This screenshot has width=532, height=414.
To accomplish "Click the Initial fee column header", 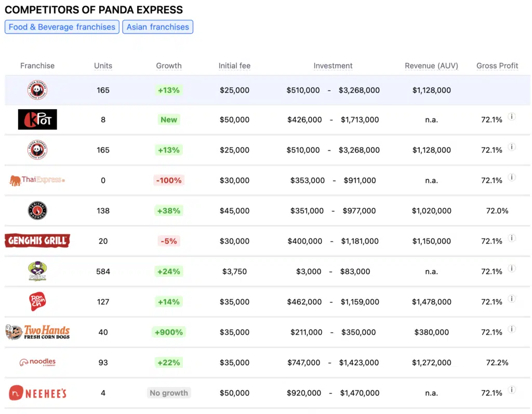I will (234, 65).
